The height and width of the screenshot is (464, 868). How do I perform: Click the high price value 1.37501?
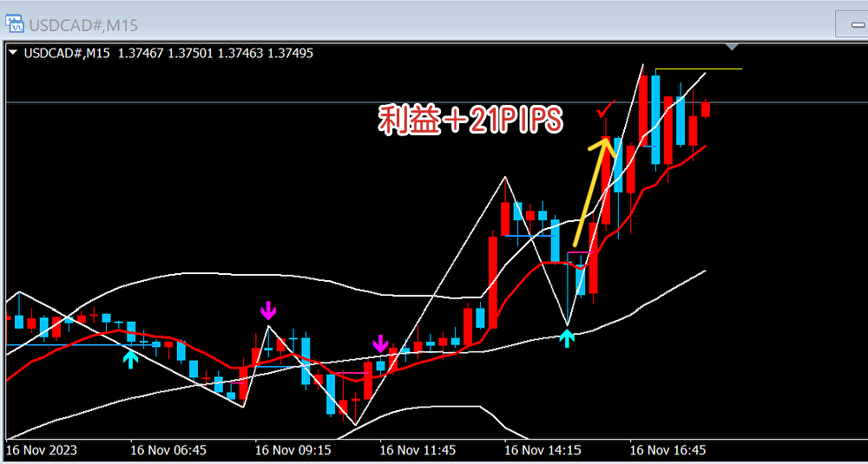190,53
